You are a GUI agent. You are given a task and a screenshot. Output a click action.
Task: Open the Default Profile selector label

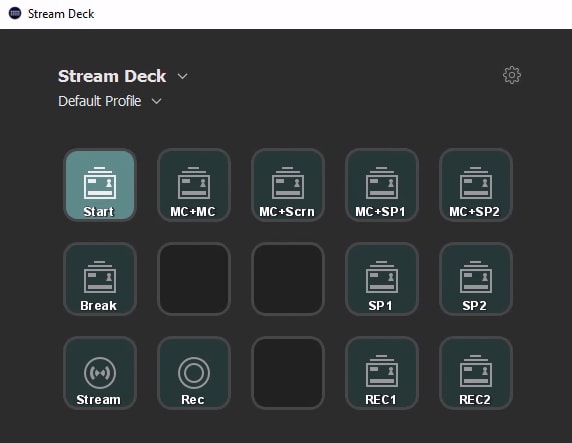[x=100, y=101]
